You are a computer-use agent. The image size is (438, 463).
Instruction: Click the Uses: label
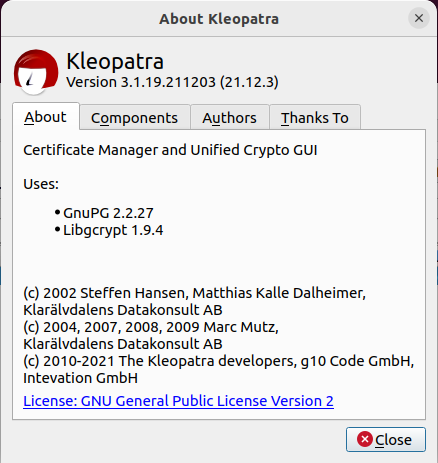point(41,184)
